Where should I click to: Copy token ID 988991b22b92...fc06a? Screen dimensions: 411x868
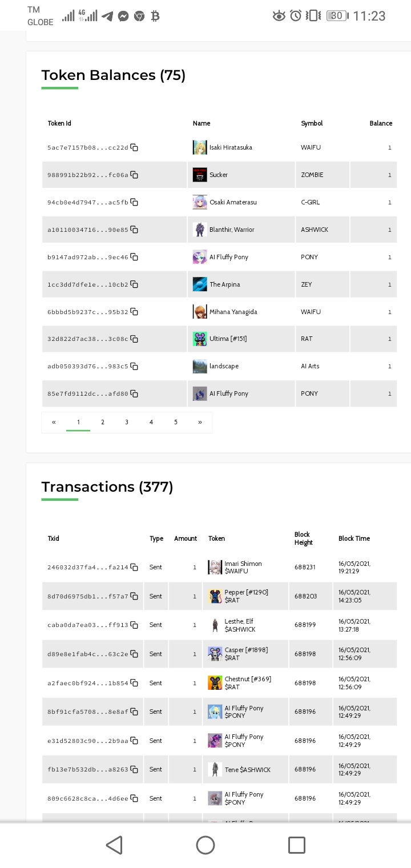[134, 175]
